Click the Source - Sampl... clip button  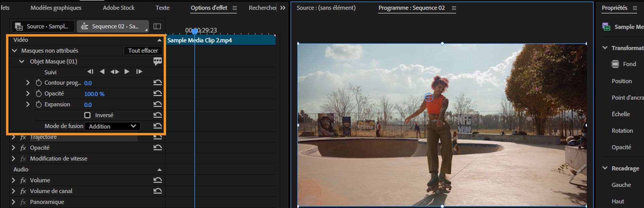(42, 26)
